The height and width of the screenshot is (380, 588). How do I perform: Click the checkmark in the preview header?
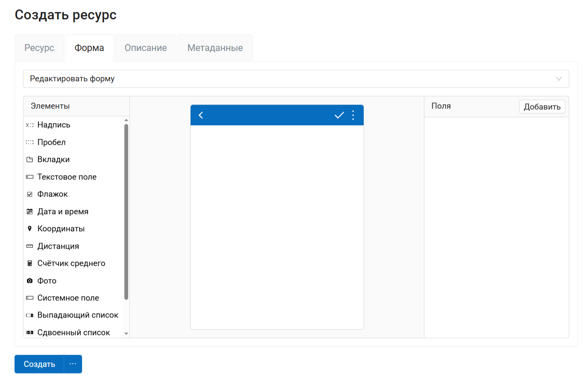point(339,115)
